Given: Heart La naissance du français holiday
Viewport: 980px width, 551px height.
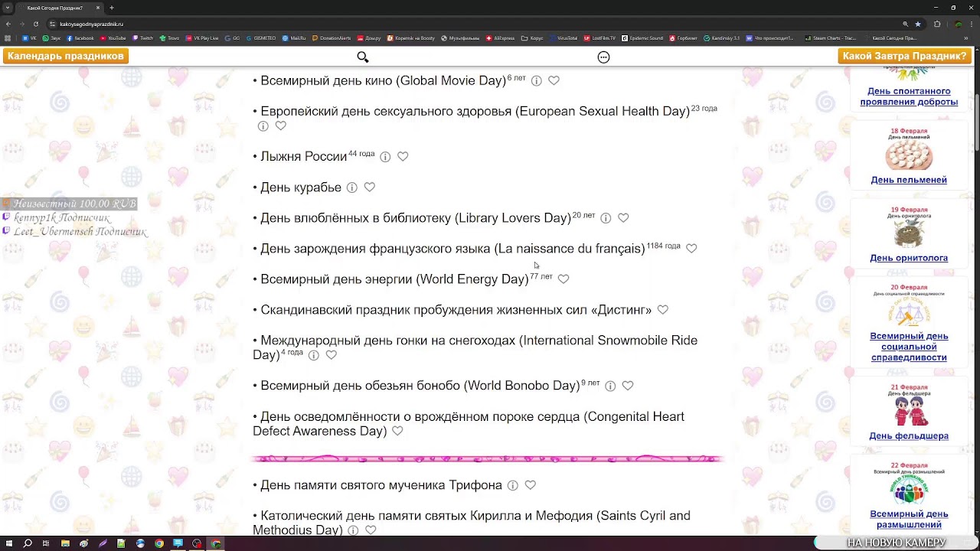Looking at the screenshot, I should (691, 249).
